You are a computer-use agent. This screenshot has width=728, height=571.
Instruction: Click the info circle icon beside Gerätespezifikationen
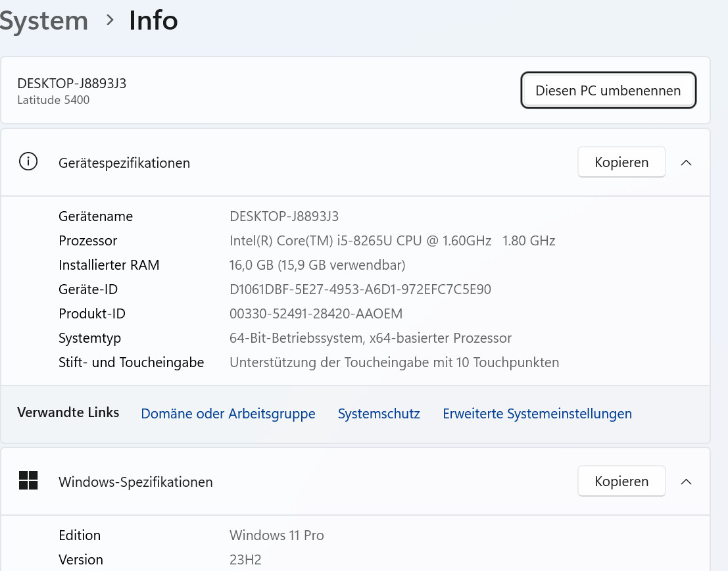28,162
